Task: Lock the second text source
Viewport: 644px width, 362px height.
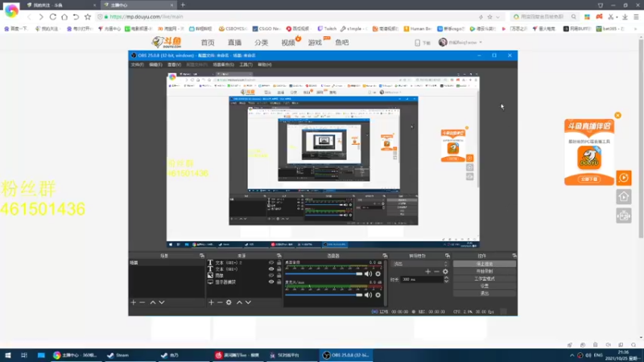Action: click(x=279, y=269)
